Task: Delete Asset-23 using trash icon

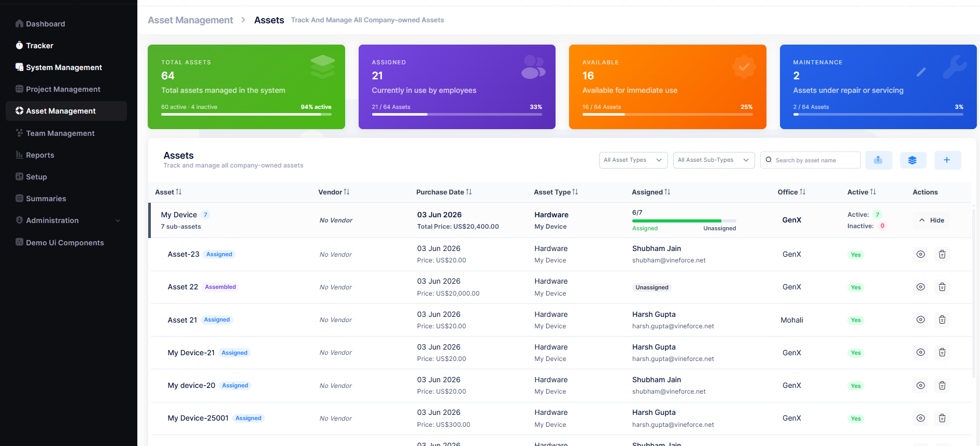Action: pos(942,254)
